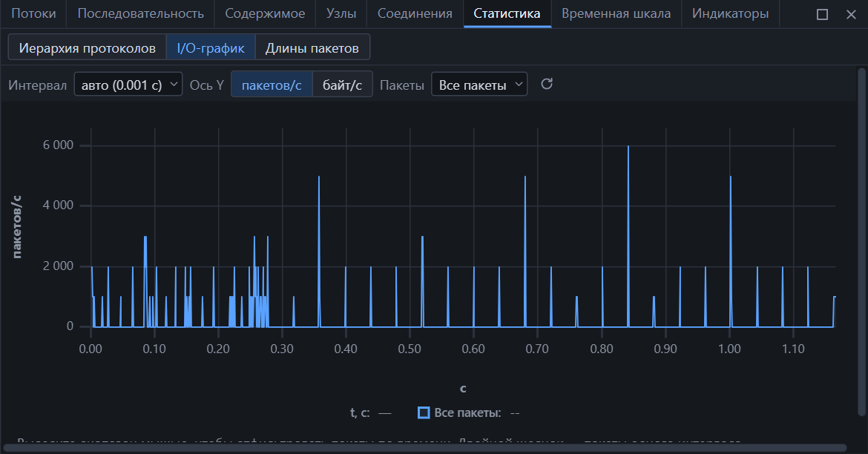Toggle the 'Все пакеты' legend series marker
The width and height of the screenshot is (868, 454).
point(424,412)
